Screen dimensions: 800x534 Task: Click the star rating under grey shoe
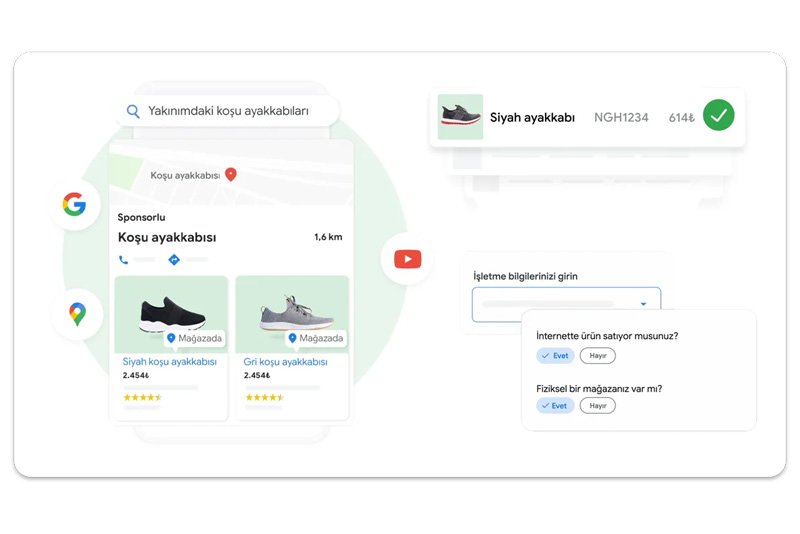[x=264, y=397]
